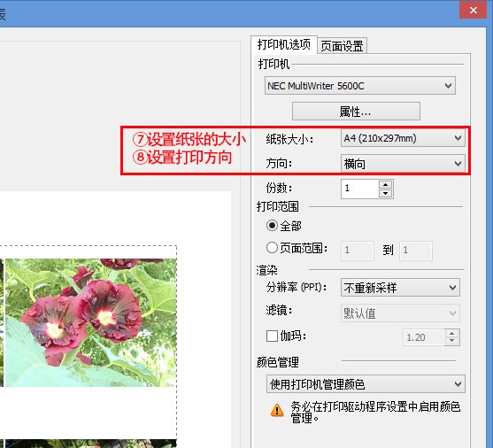This screenshot has height=448, width=493.
Task: Close the print dialog window
Action: pyautogui.click(x=474, y=11)
